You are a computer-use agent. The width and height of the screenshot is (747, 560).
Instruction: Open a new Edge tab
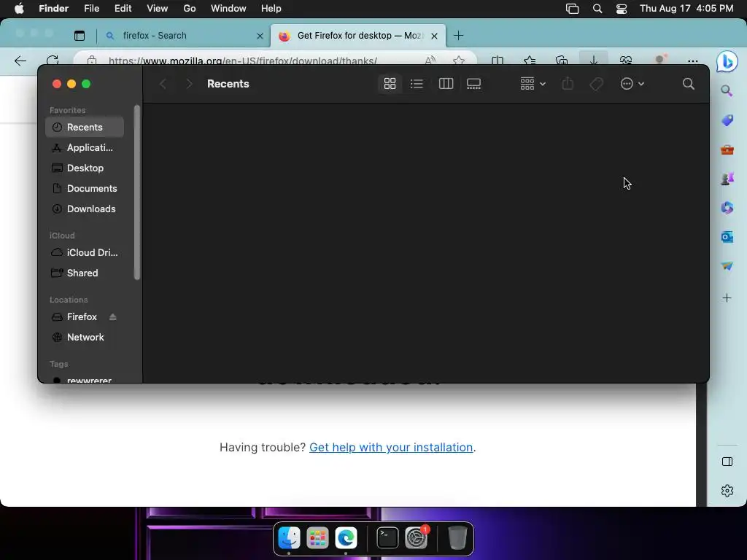coord(458,36)
